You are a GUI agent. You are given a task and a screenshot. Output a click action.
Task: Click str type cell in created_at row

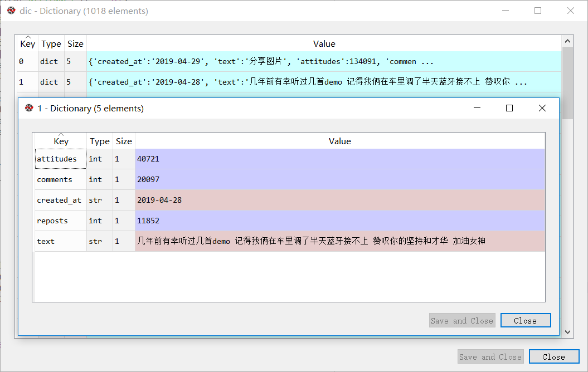[100, 200]
